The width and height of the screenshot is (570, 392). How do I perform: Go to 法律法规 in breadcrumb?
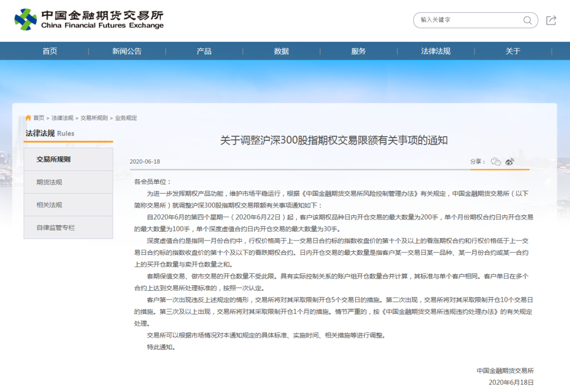point(62,118)
